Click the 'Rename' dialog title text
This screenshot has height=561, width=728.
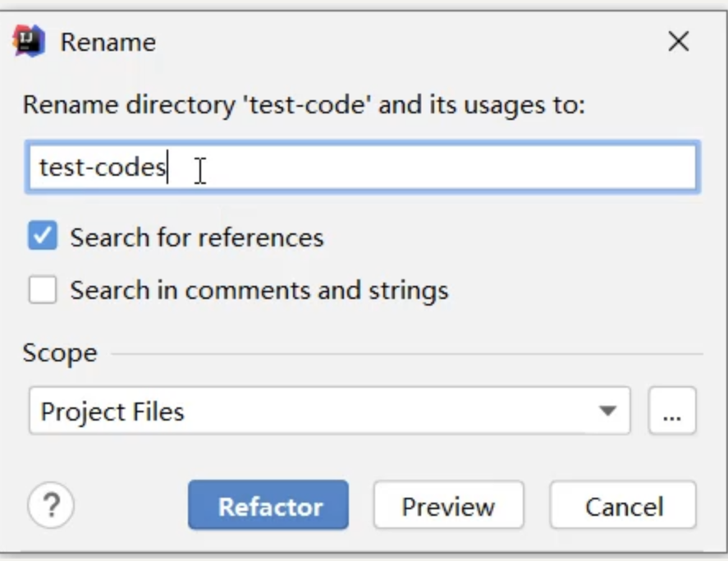pos(108,42)
